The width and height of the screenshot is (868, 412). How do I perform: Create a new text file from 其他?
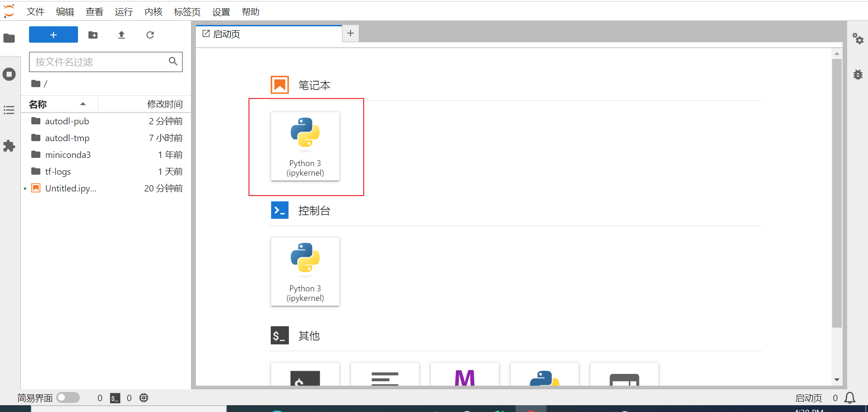coord(385,374)
